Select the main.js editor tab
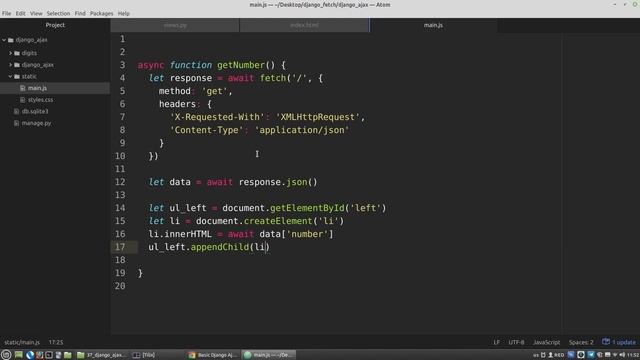640x360 pixels. point(433,25)
